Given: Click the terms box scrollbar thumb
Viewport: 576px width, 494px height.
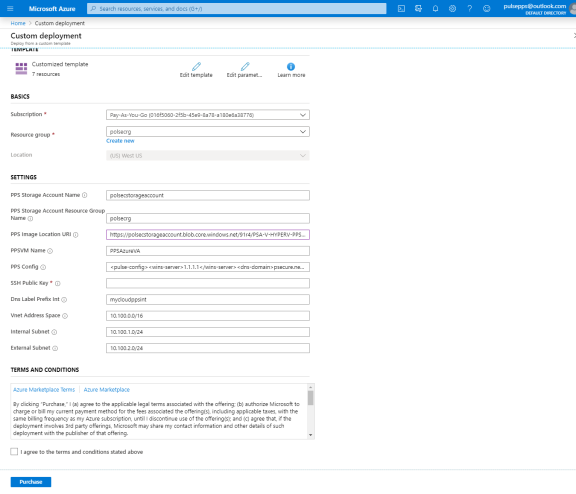Looking at the screenshot, I should coord(310,398).
